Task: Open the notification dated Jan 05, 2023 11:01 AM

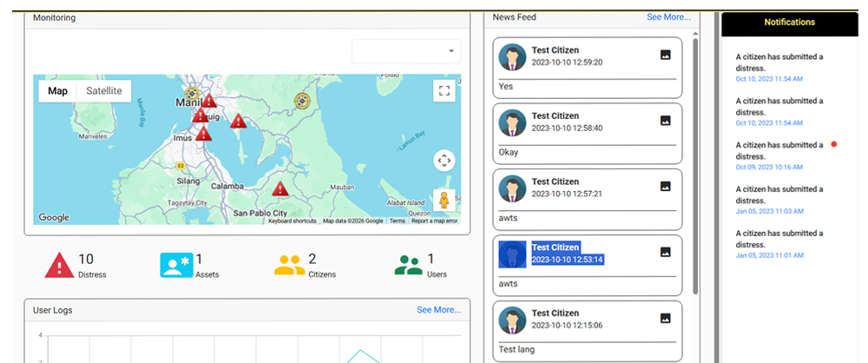Action: (x=779, y=244)
